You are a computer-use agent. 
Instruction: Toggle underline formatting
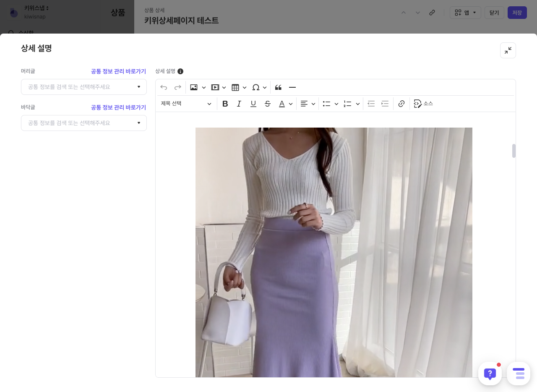click(x=253, y=104)
